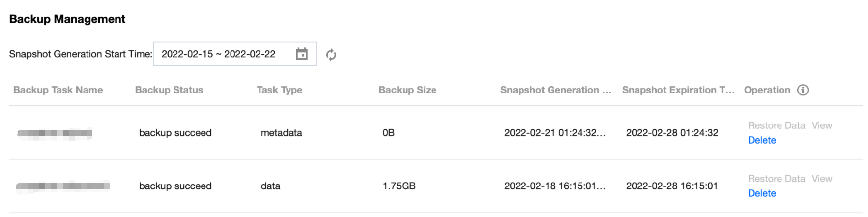
Task: View details of the metadata backup
Action: [x=822, y=125]
